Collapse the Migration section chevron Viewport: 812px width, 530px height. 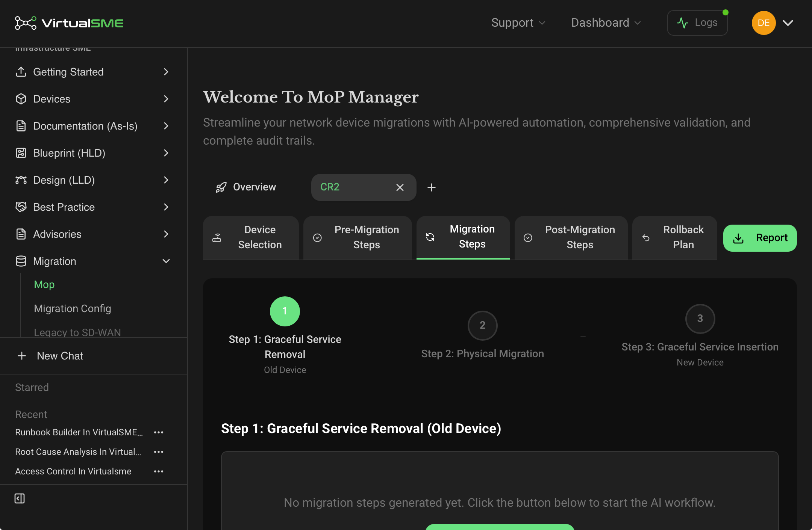pyautogui.click(x=166, y=261)
